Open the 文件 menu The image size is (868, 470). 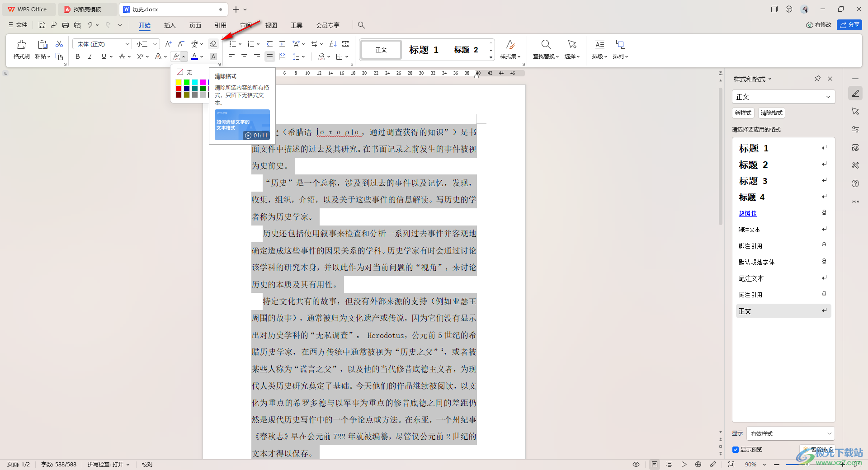(18, 25)
